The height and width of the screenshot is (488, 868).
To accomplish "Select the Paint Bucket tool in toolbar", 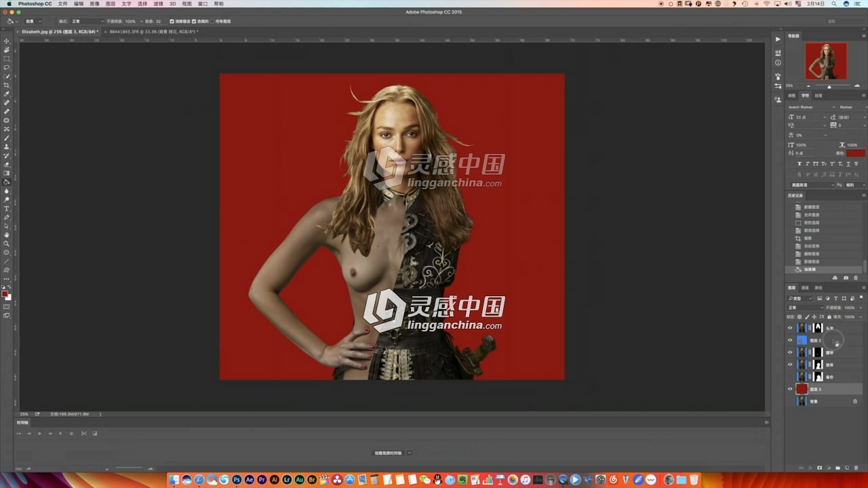I will (x=7, y=182).
